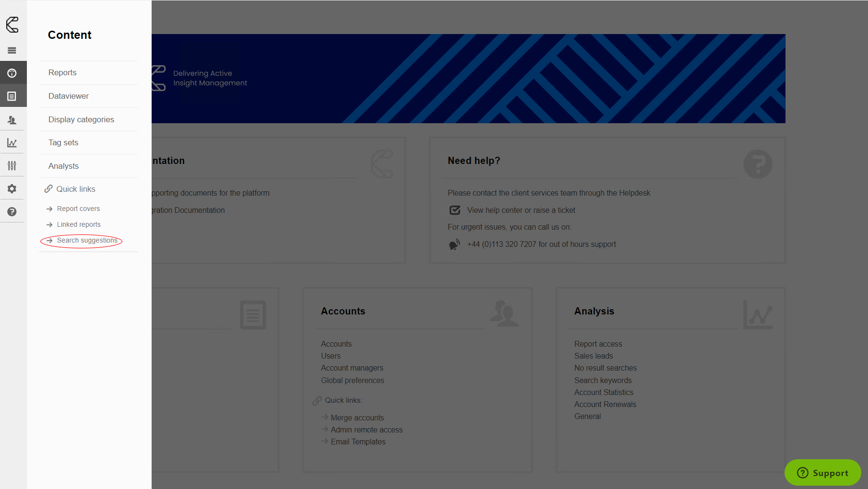The height and width of the screenshot is (489, 868).
Task: Open the settings gear icon in sidebar
Action: [x=12, y=189]
